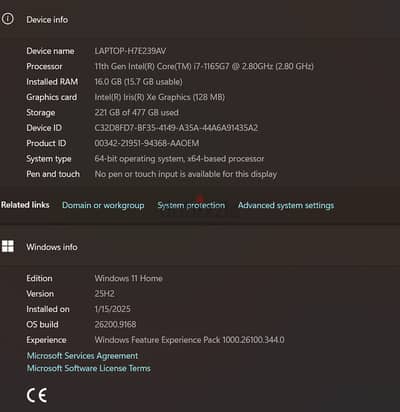Click the Graphics card label
The height and width of the screenshot is (412, 400).
coord(52,97)
